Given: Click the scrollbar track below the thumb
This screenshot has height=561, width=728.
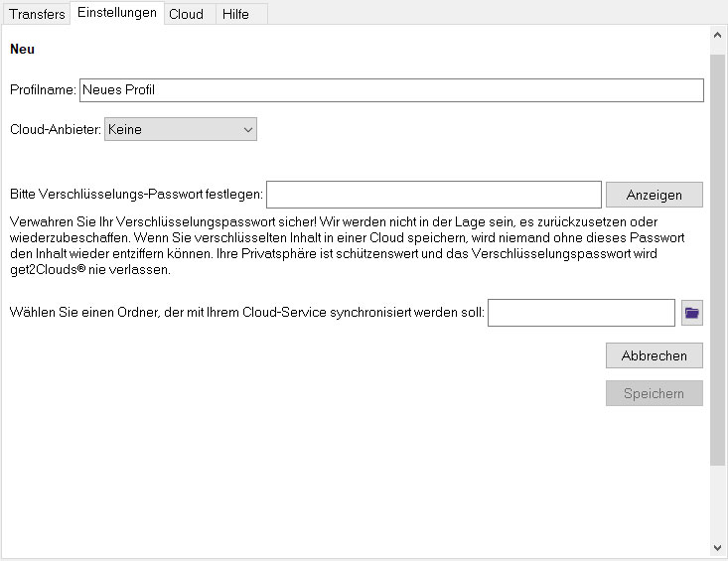Looking at the screenshot, I should tap(717, 502).
